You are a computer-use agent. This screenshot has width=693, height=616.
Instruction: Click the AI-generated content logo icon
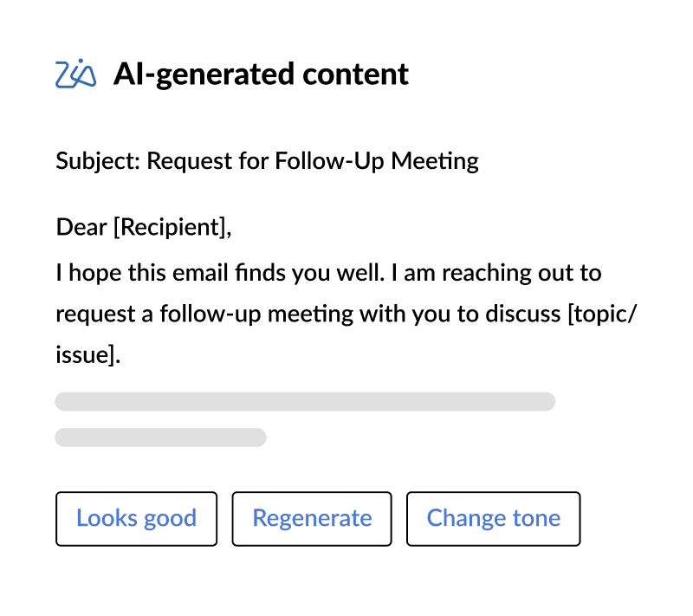[x=77, y=75]
